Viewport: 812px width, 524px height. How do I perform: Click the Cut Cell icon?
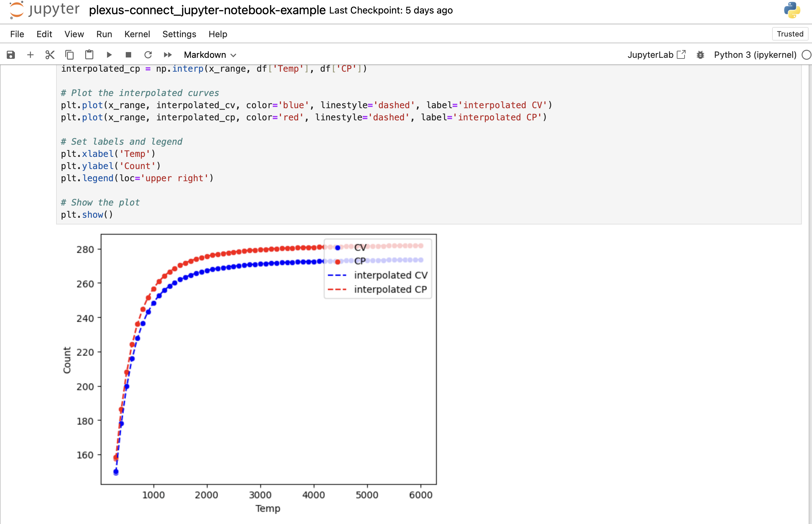coord(49,54)
